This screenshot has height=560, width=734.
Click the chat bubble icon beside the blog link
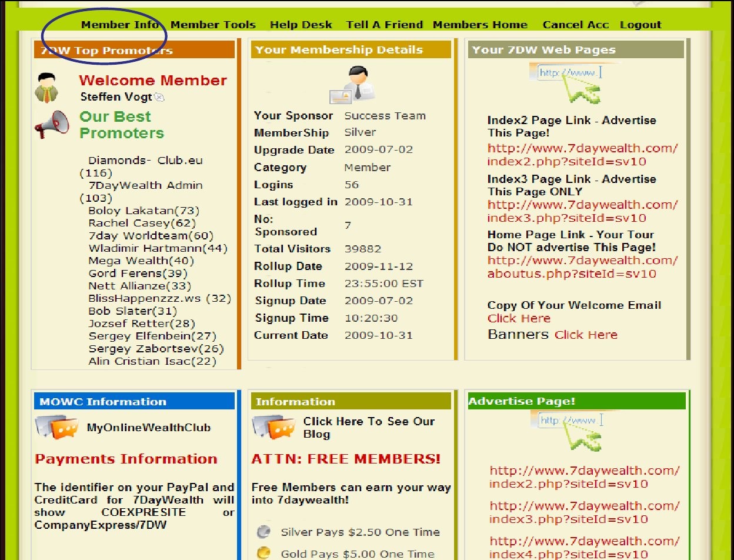(274, 427)
